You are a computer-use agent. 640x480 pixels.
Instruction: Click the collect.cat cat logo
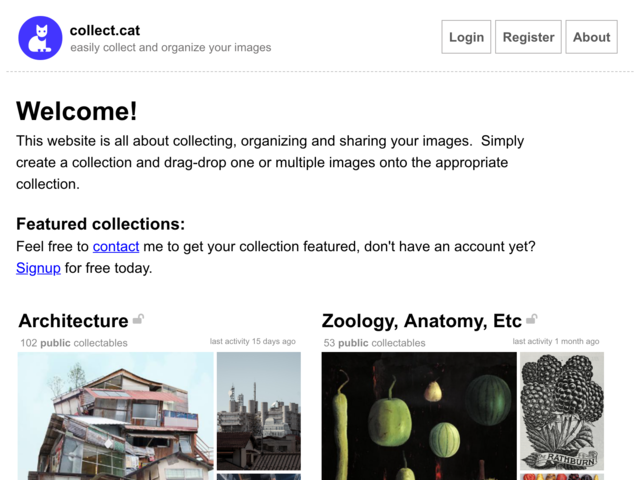(40, 38)
